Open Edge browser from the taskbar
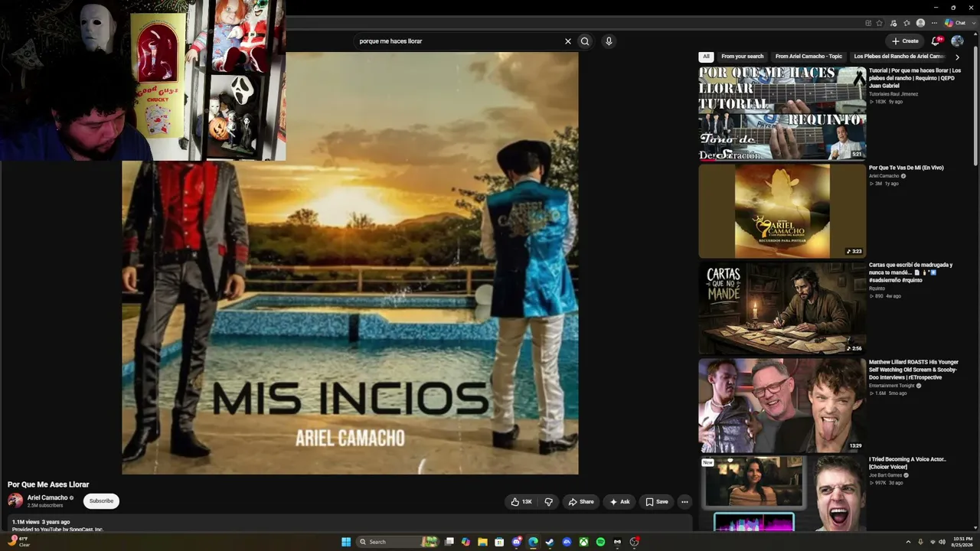The image size is (980, 551). coord(533,542)
